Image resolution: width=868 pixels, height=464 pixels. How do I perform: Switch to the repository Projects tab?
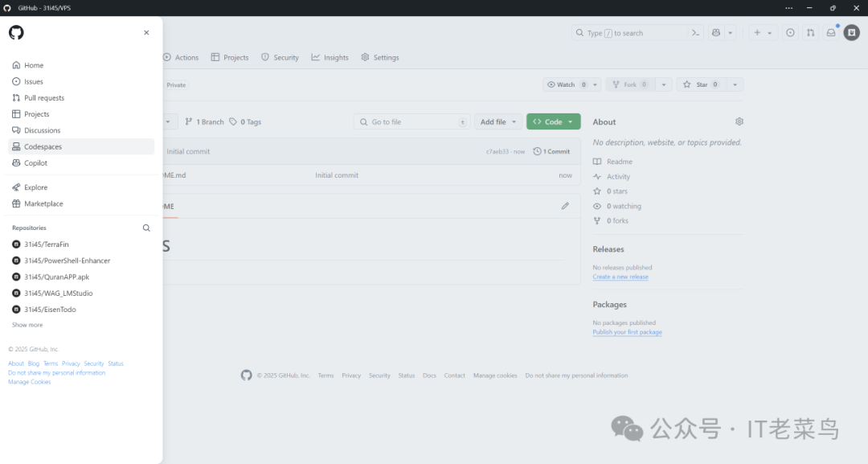click(x=230, y=58)
